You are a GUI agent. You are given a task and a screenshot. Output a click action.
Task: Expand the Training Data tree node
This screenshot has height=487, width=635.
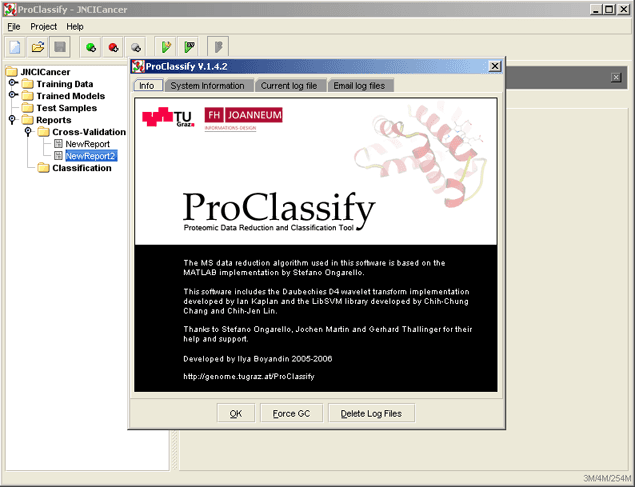[13, 83]
